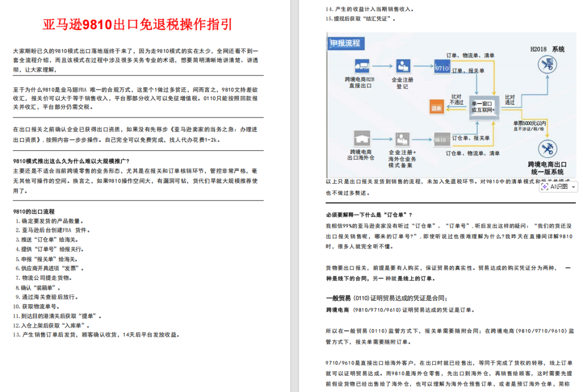This screenshot has height=392, width=583.
Task: Click the 跨境电商B2B直接出口 truck icon
Action: 362,66
